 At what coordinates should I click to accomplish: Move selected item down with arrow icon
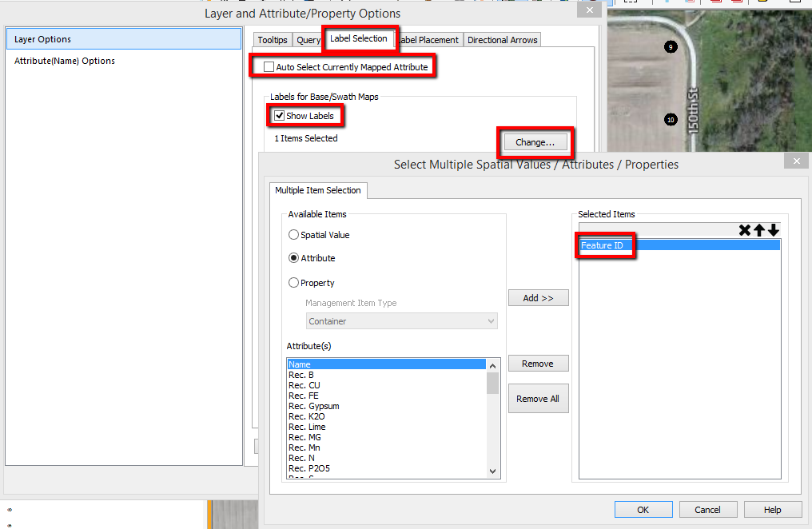773,230
